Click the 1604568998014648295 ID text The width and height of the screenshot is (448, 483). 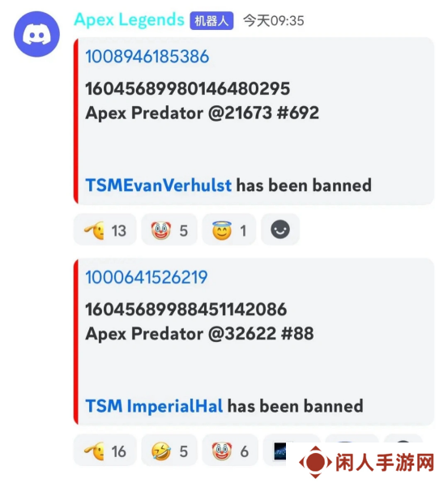pyautogui.click(x=187, y=88)
